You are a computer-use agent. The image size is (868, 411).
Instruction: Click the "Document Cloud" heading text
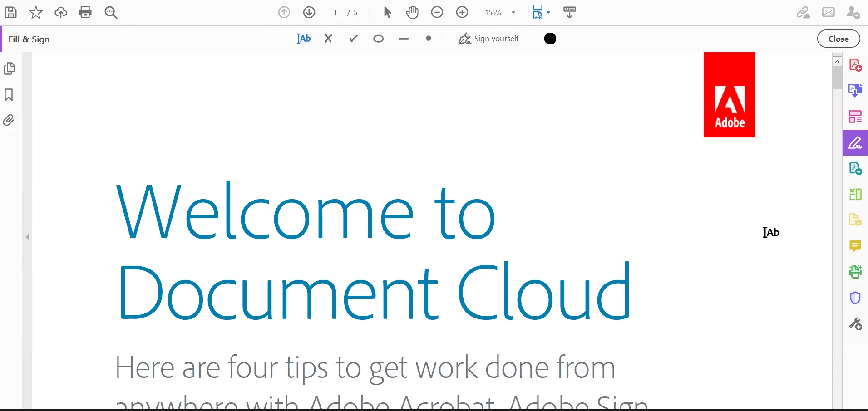375,291
